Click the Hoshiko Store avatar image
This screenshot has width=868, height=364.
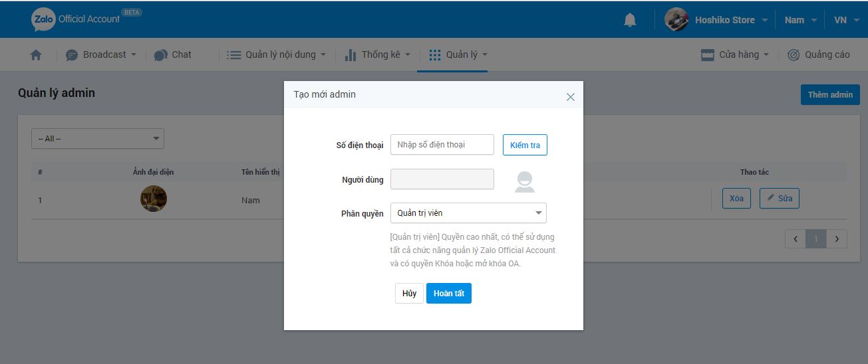tap(676, 19)
